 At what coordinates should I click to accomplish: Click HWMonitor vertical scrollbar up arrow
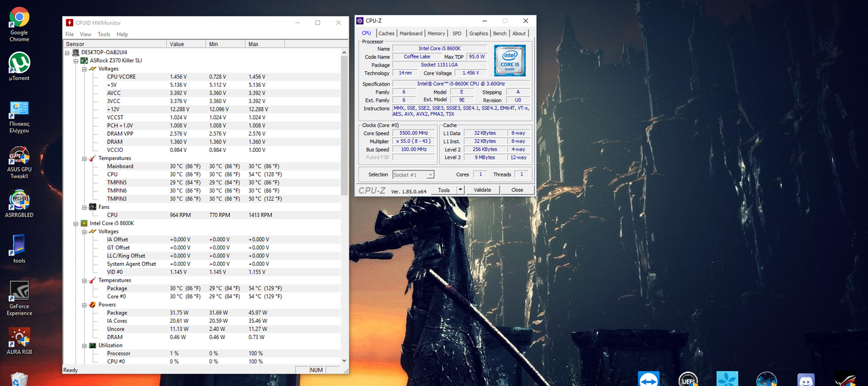click(x=344, y=52)
